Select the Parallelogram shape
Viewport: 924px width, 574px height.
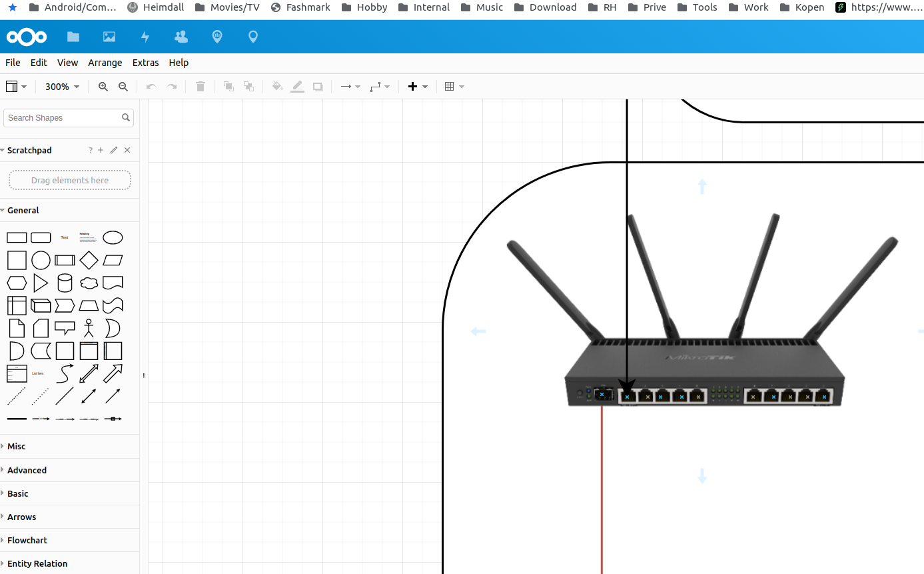click(113, 260)
